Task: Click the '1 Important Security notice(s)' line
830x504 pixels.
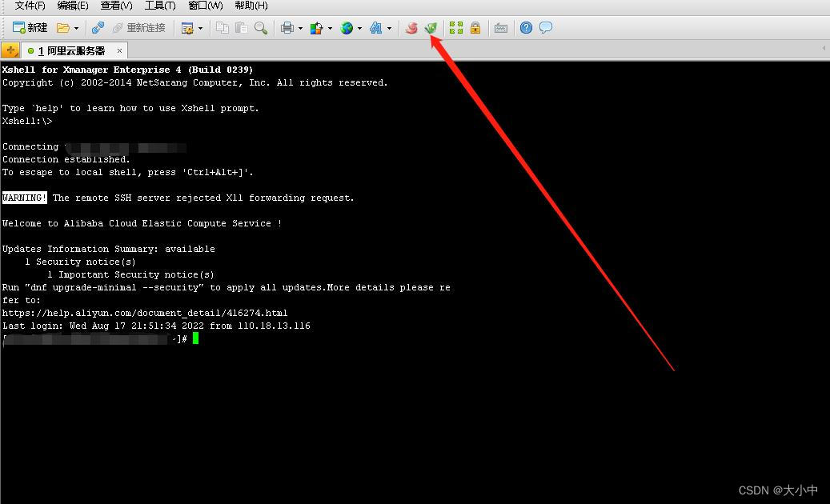Action: [130, 274]
